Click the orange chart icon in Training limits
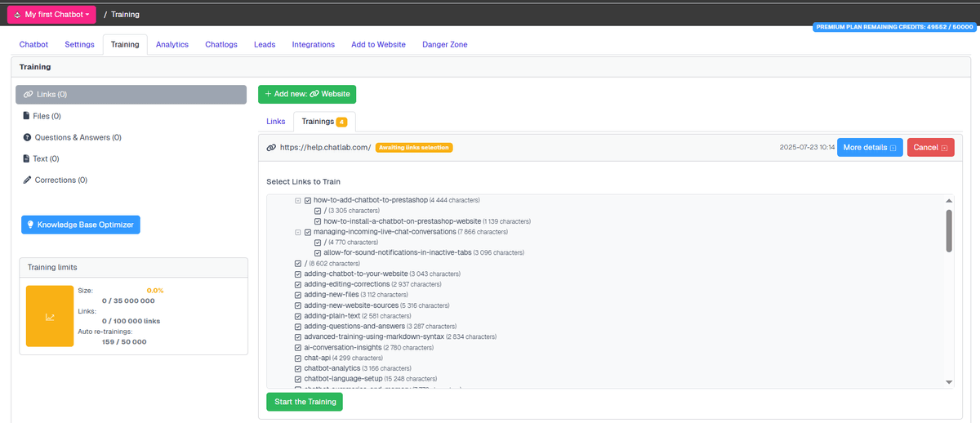The height and width of the screenshot is (423, 980). pos(50,316)
